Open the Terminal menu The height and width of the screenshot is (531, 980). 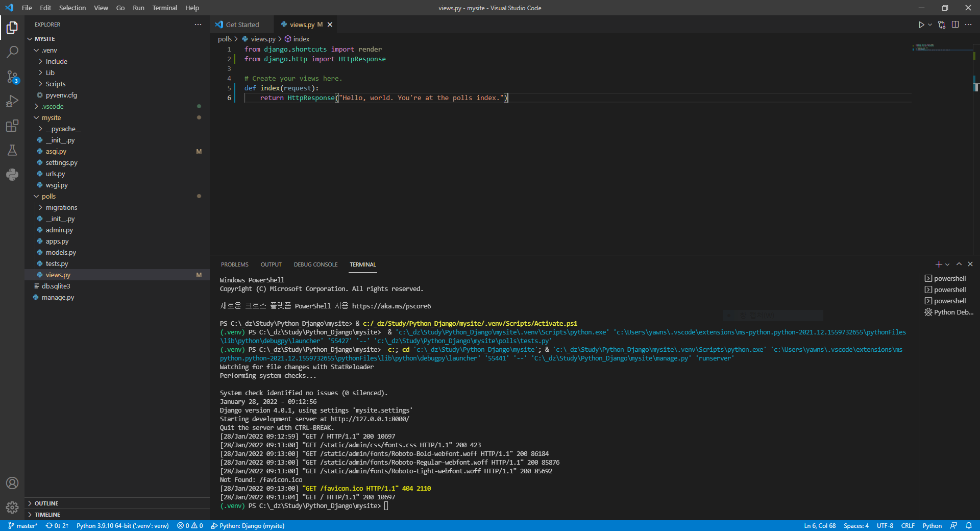click(x=164, y=8)
